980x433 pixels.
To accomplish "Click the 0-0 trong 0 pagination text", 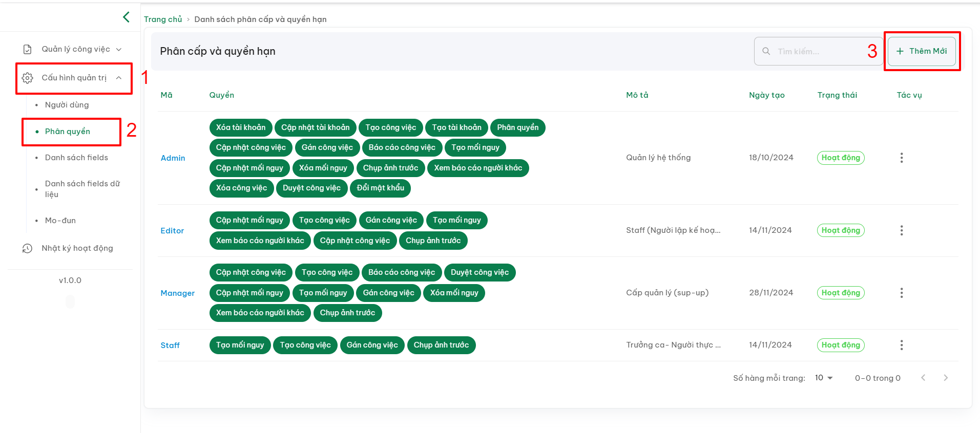I will point(878,378).
